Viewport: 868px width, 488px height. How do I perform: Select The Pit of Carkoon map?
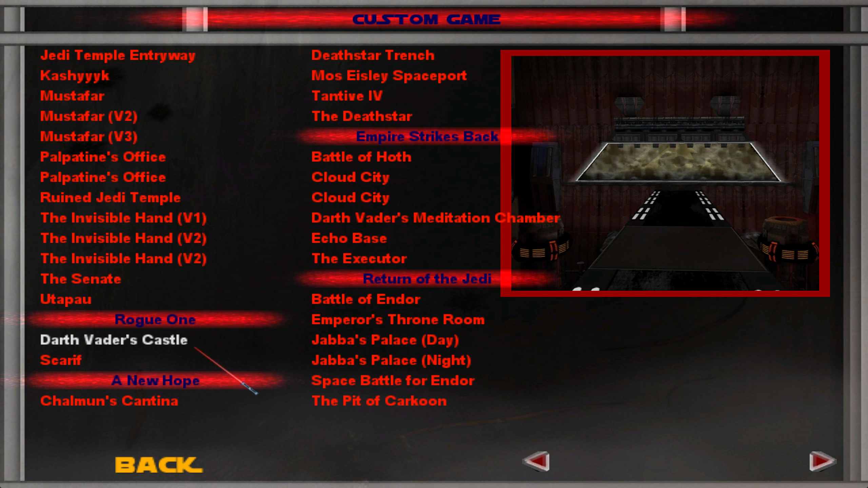(377, 401)
